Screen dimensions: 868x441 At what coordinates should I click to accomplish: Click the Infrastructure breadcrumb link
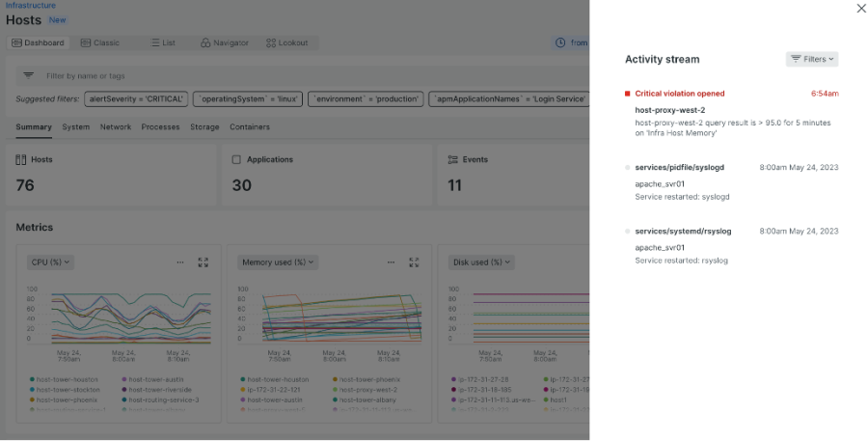30,6
